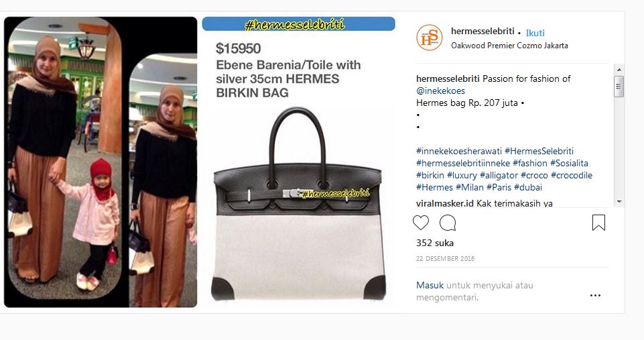Save post with bookmark icon

point(598,223)
